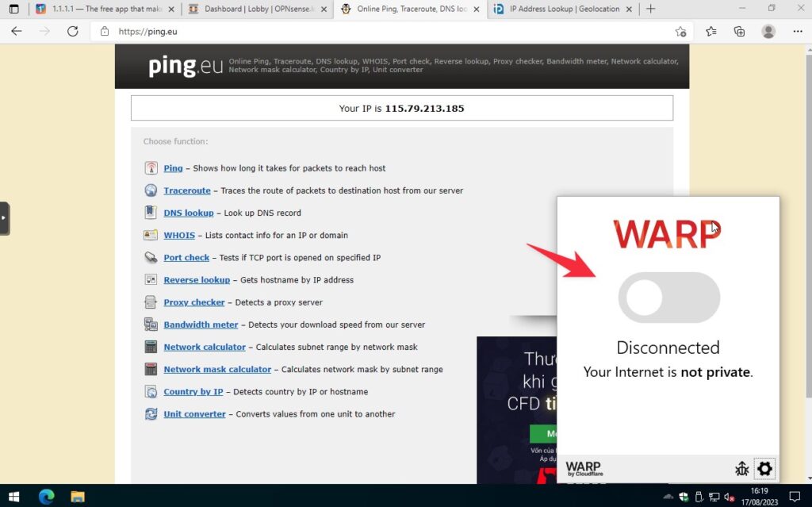Open the Proxy checker link

(x=194, y=302)
